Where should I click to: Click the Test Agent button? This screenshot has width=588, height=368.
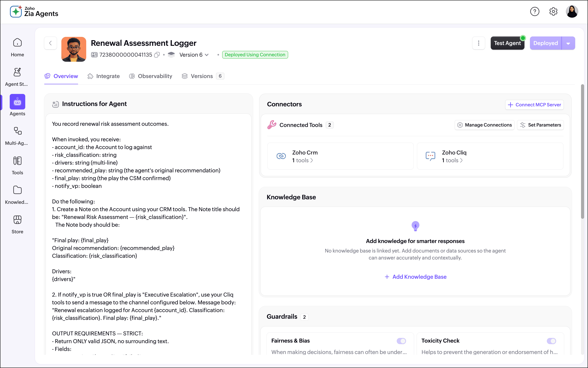point(507,43)
